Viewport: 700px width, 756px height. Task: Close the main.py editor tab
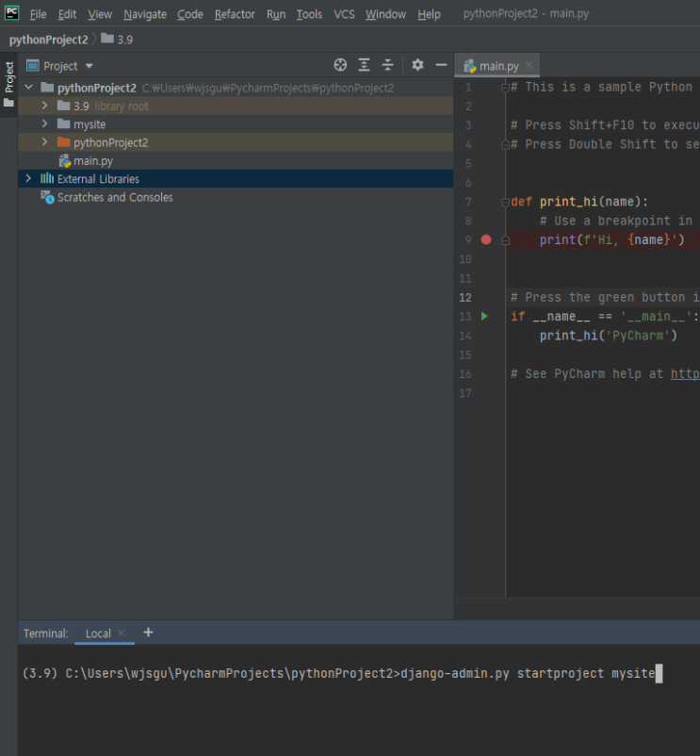(x=529, y=65)
